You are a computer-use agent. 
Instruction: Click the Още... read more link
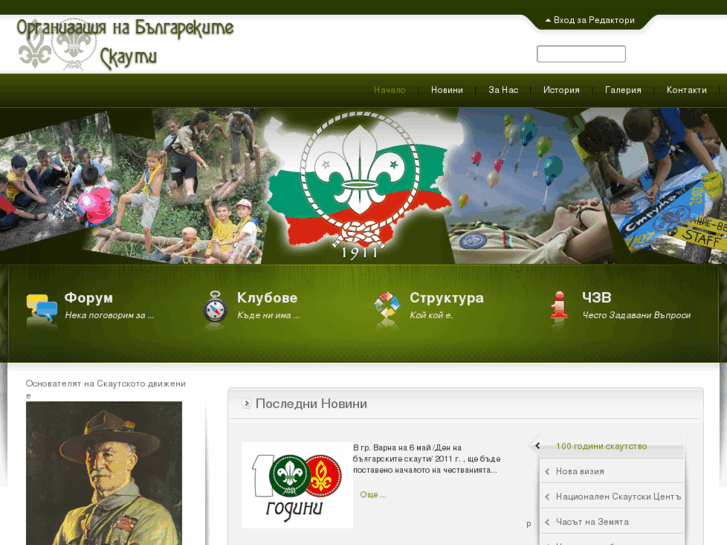[373, 494]
